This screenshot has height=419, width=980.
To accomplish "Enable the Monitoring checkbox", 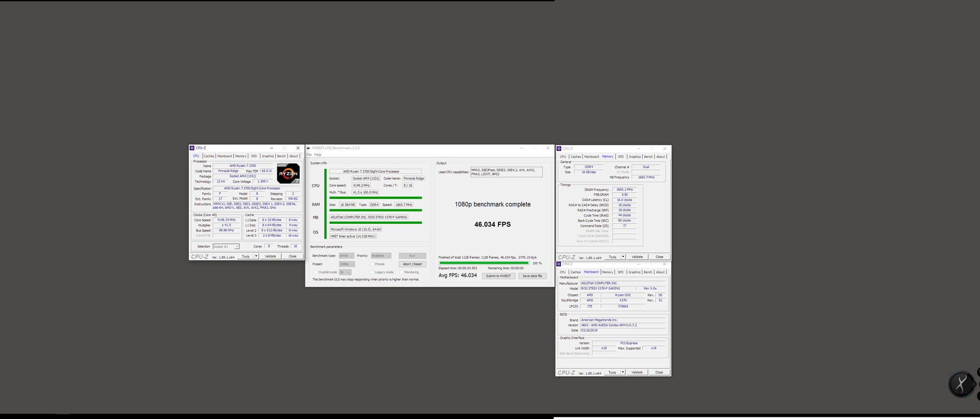I will click(402, 272).
